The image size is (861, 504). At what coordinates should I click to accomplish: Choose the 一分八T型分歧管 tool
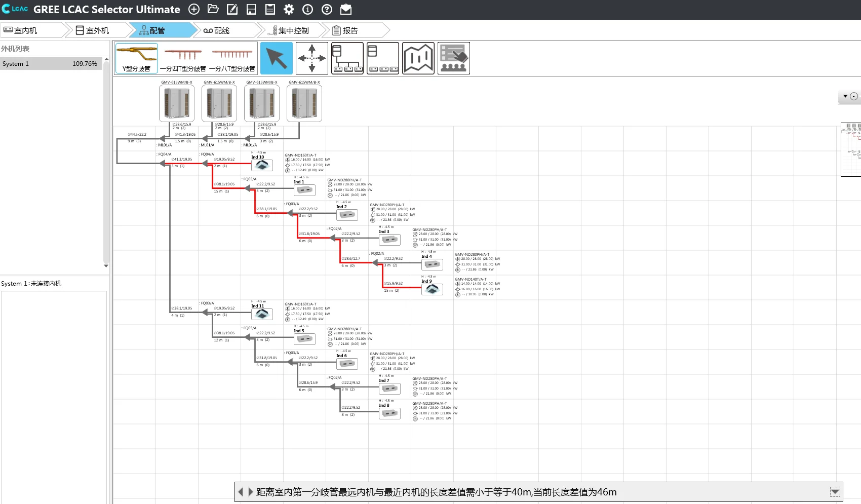pyautogui.click(x=232, y=58)
